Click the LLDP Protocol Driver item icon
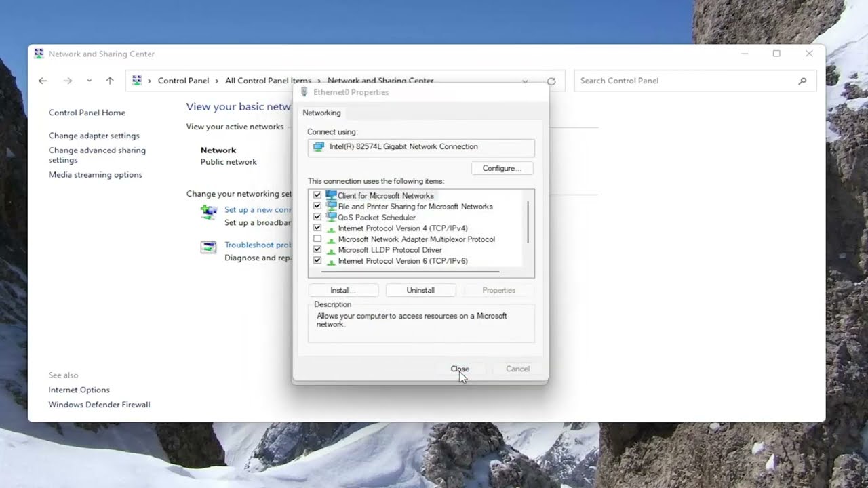Viewport: 868px width, 488px height. (331, 250)
